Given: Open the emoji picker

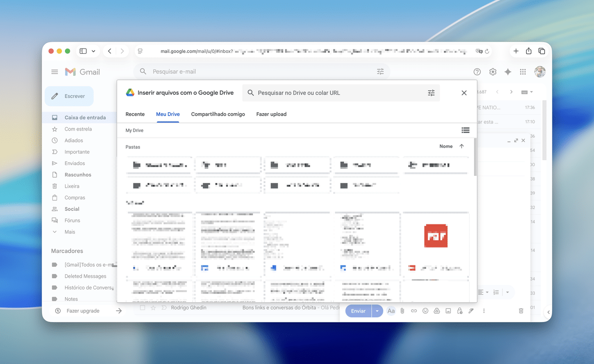Looking at the screenshot, I should tap(425, 311).
